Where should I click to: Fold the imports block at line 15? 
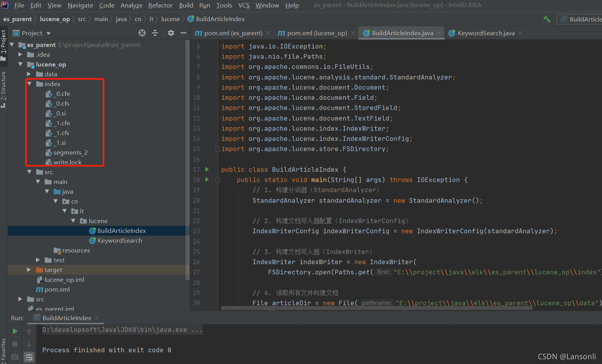click(x=218, y=149)
